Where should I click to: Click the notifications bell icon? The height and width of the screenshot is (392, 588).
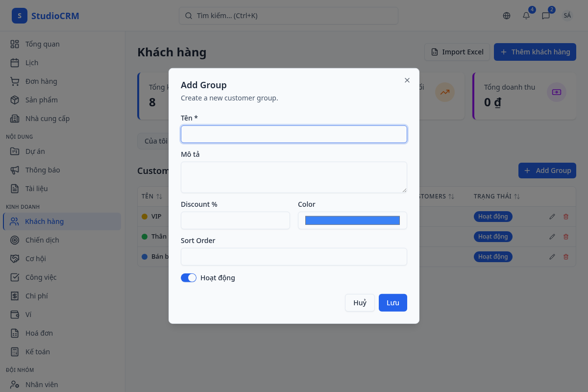click(526, 16)
